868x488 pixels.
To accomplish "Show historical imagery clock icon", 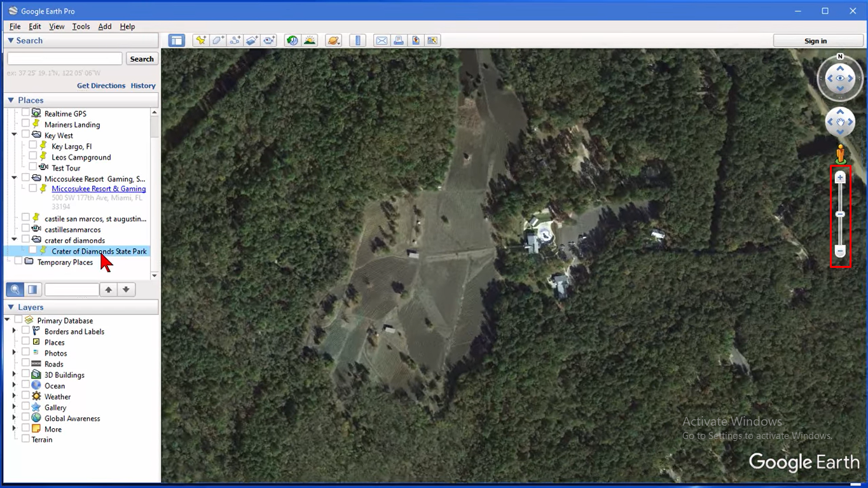I will [x=293, y=41].
